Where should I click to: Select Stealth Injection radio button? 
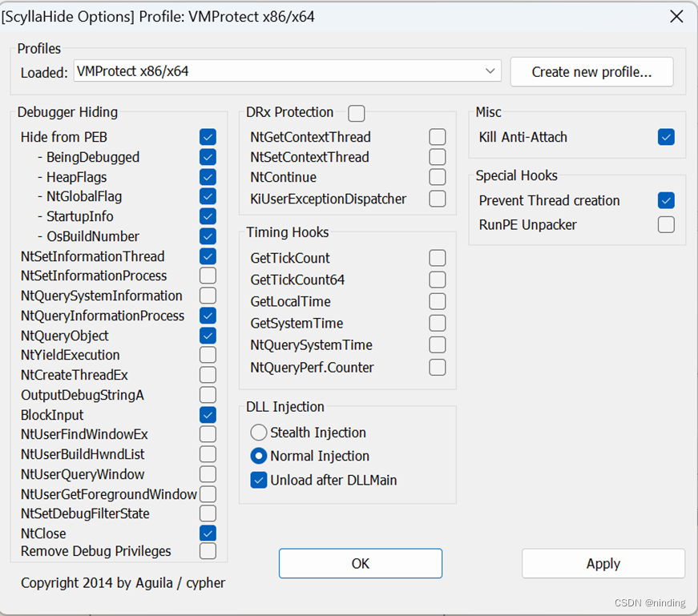click(259, 433)
